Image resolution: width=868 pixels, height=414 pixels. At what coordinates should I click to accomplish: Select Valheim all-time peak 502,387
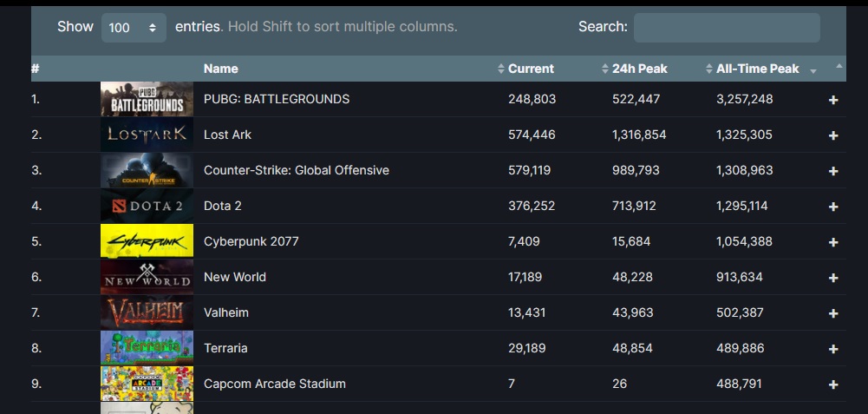pos(741,312)
